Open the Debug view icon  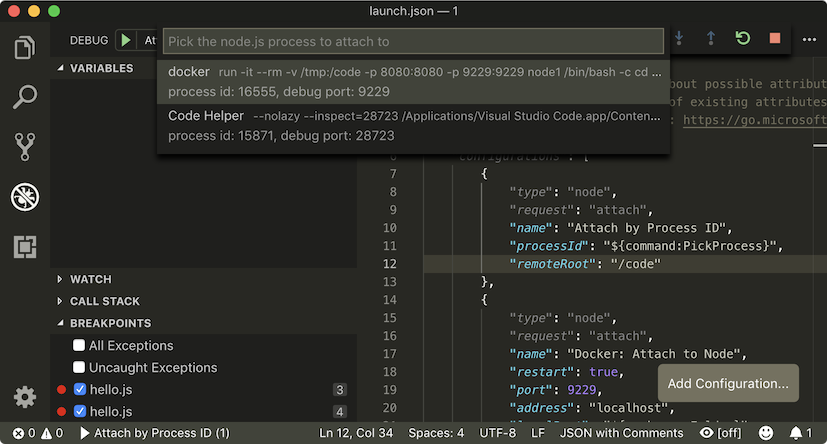coord(25,197)
